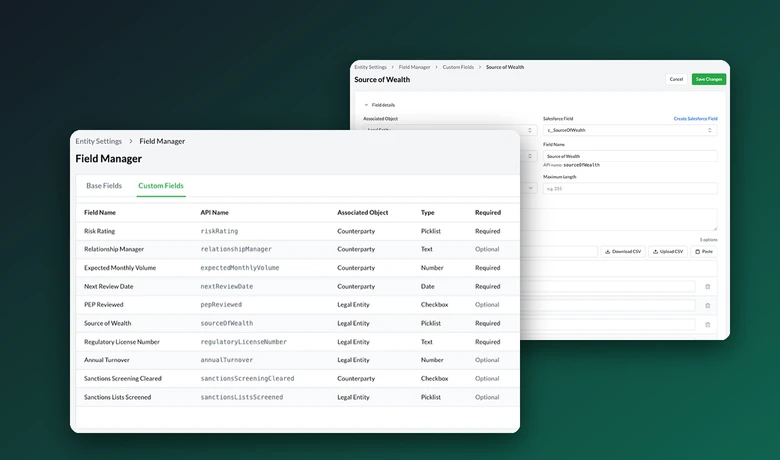The image size is (780, 460).
Task: Select the Regulatory License Number field
Action: (x=297, y=342)
